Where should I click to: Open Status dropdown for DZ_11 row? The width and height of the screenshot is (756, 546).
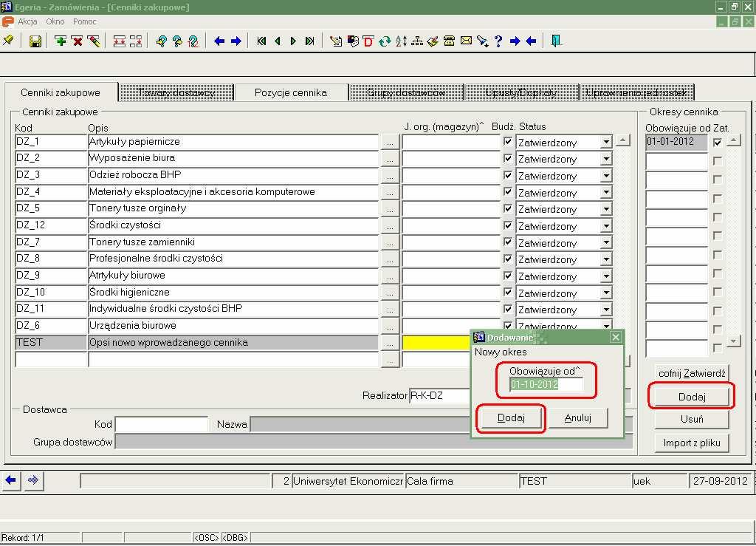coord(606,310)
